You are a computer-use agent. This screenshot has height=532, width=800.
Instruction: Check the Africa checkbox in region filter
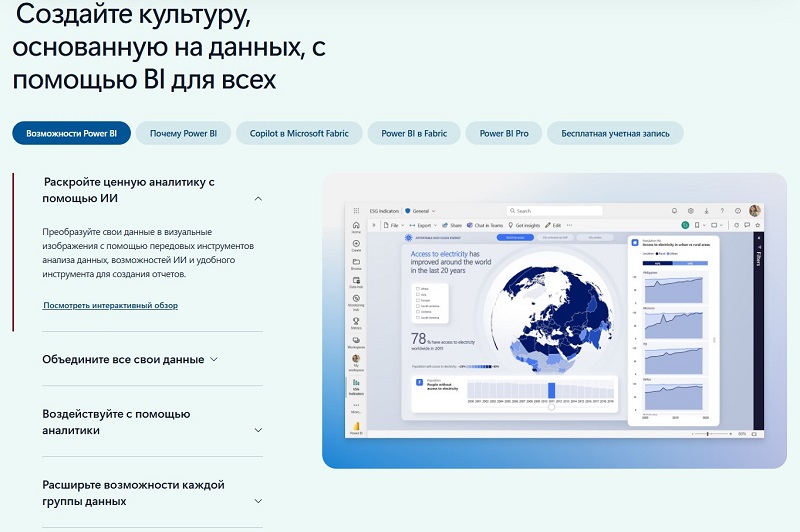pyautogui.click(x=418, y=289)
